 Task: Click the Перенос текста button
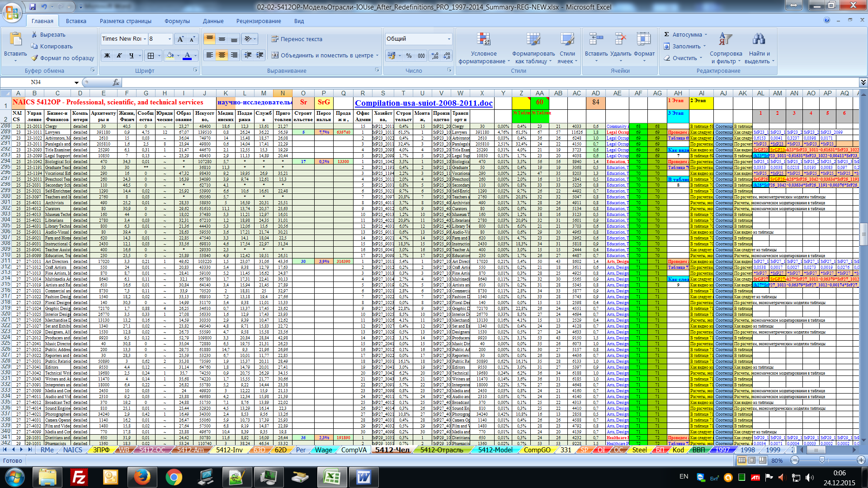pyautogui.click(x=297, y=39)
